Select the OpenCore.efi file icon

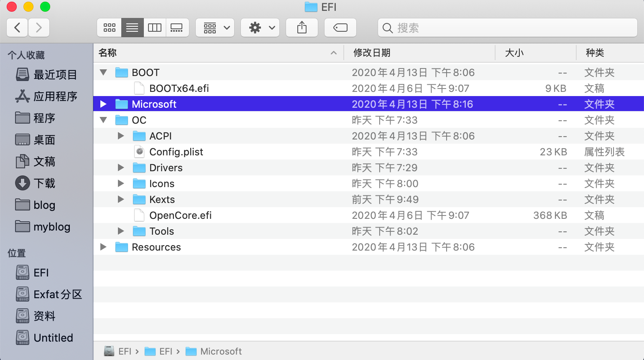click(x=139, y=215)
